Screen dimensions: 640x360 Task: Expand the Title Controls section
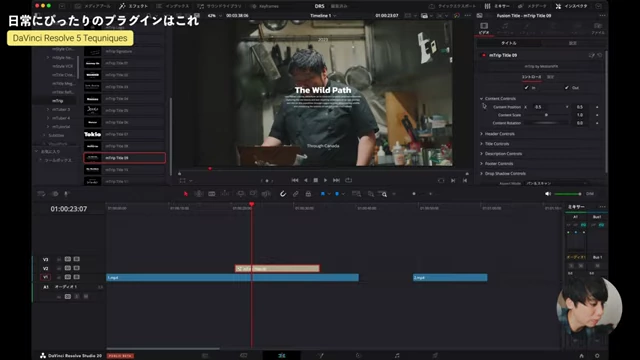click(x=482, y=144)
